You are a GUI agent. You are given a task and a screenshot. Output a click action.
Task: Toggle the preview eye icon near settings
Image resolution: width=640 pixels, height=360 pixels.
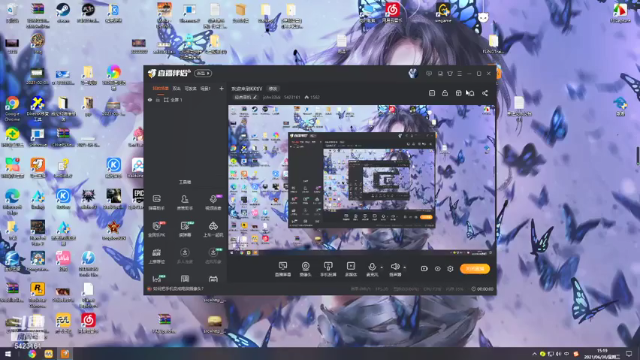click(437, 269)
